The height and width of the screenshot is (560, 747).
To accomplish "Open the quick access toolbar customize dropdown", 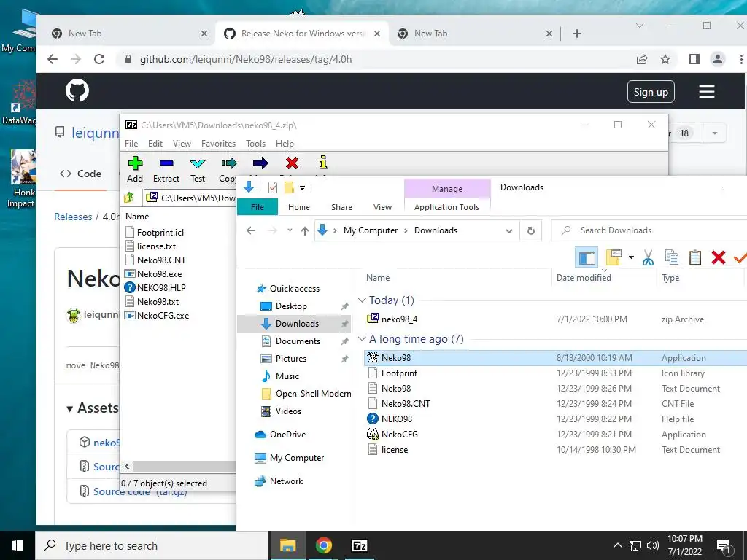I will click(x=302, y=187).
